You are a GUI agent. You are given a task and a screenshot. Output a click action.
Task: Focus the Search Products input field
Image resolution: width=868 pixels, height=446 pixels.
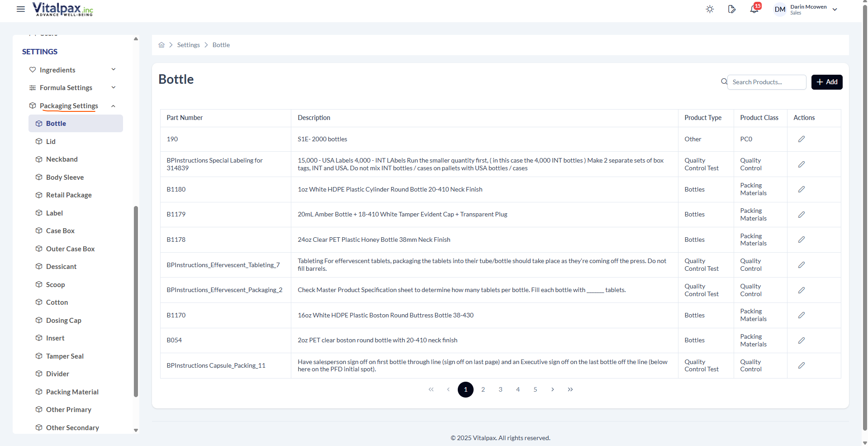coord(766,82)
